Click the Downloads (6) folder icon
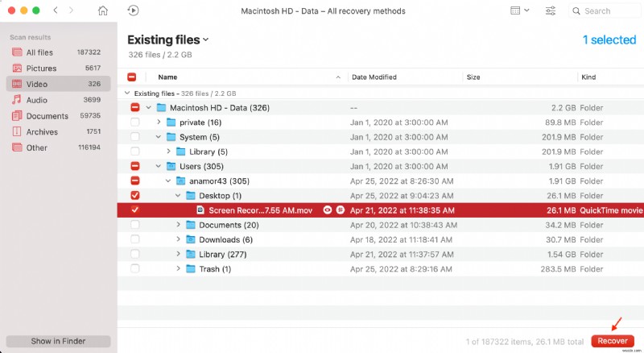The width and height of the screenshot is (644, 353). coord(191,239)
